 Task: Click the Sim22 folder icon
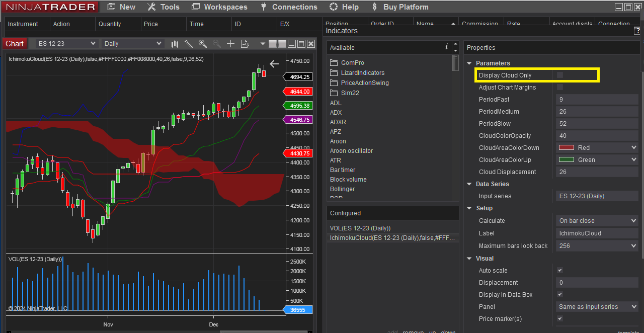click(x=334, y=93)
